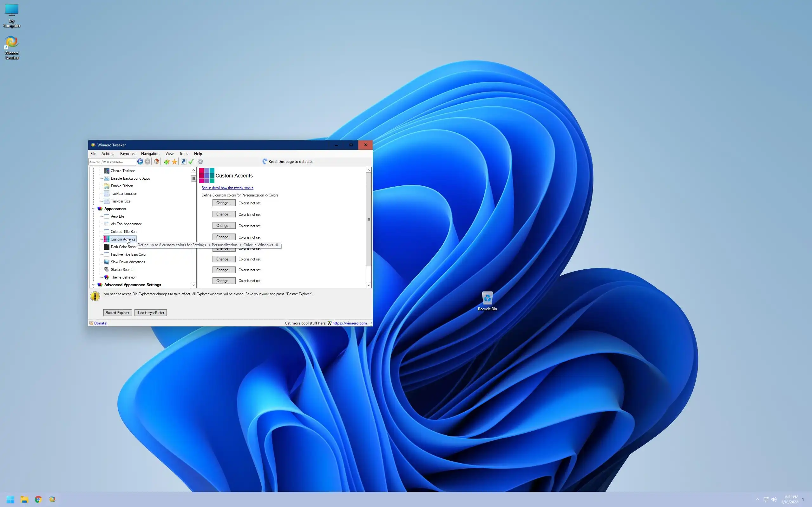Screen dimensions: 812x507
Task: Click the first color's Change button
Action: [x=224, y=203]
